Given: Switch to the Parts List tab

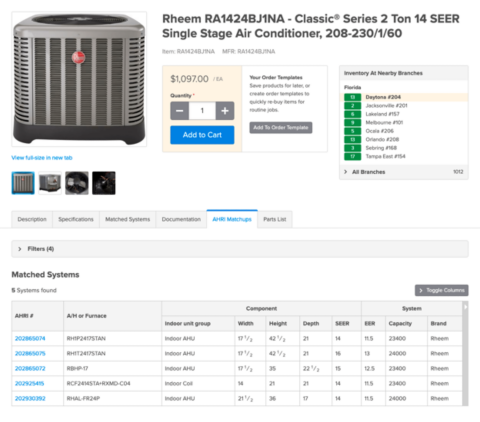Looking at the screenshot, I should pos(275,219).
